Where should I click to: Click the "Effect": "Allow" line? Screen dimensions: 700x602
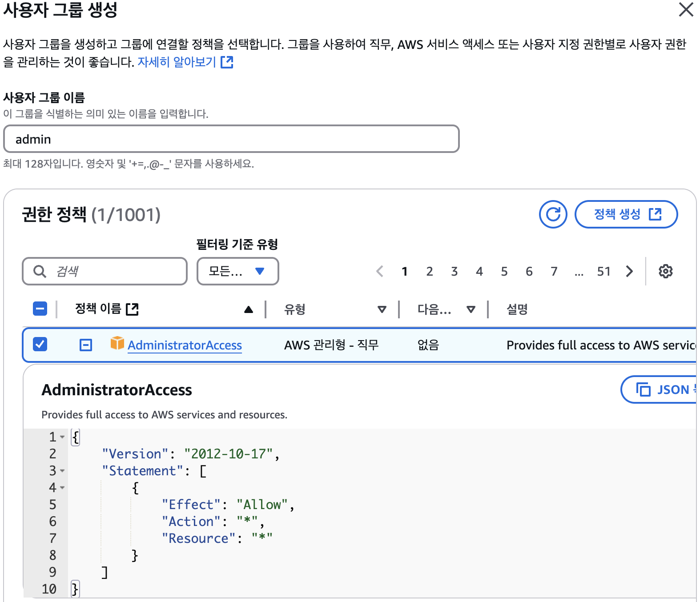pyautogui.click(x=228, y=505)
